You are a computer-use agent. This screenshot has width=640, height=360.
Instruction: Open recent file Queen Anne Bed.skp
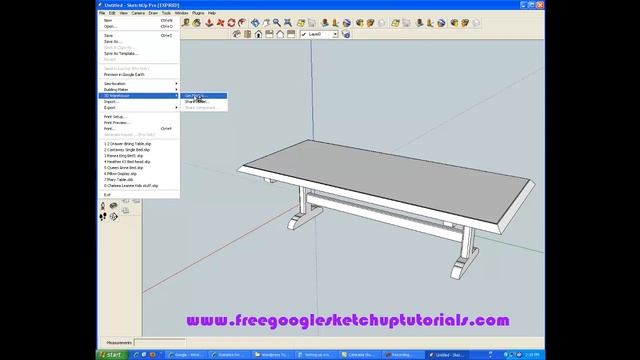139,168
